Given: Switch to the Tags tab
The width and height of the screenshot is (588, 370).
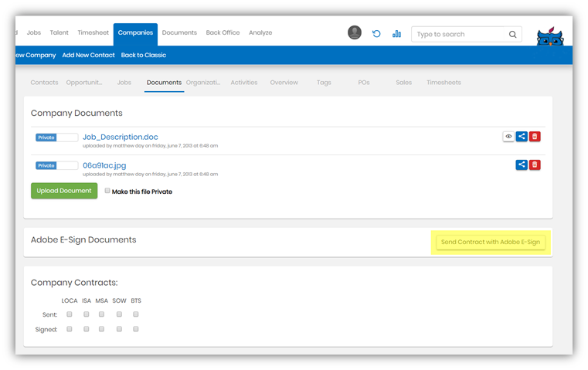Looking at the screenshot, I should pos(324,83).
